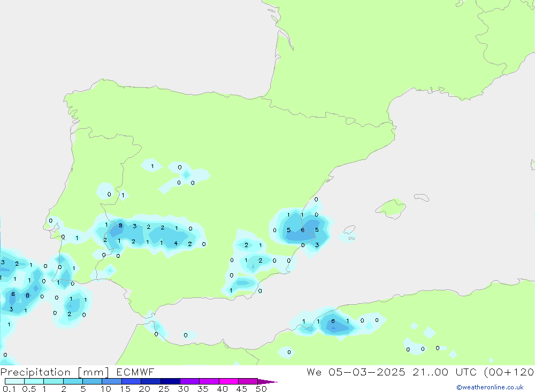Click the 2–5 mm legend color box
Screen dimensions: 535x392
click(73, 381)
